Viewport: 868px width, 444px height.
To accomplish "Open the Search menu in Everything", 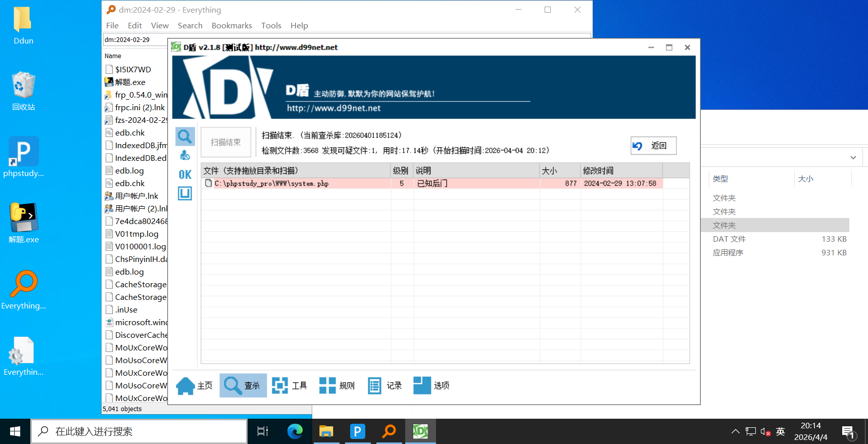I will point(190,25).
